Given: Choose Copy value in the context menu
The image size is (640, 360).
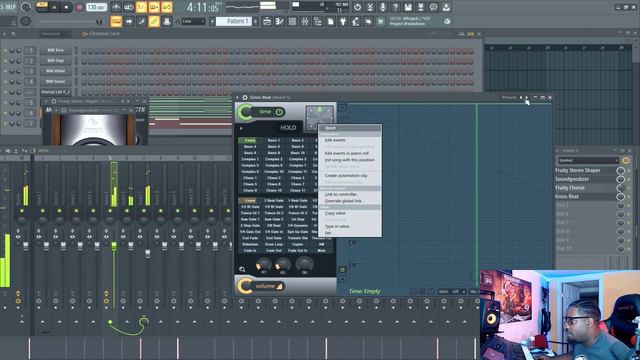Looking at the screenshot, I should pos(350,213).
